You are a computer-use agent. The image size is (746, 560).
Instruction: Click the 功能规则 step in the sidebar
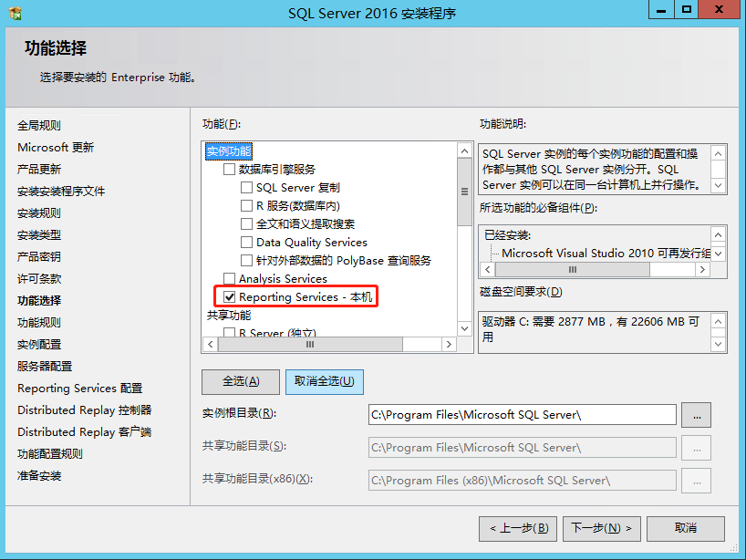point(39,323)
